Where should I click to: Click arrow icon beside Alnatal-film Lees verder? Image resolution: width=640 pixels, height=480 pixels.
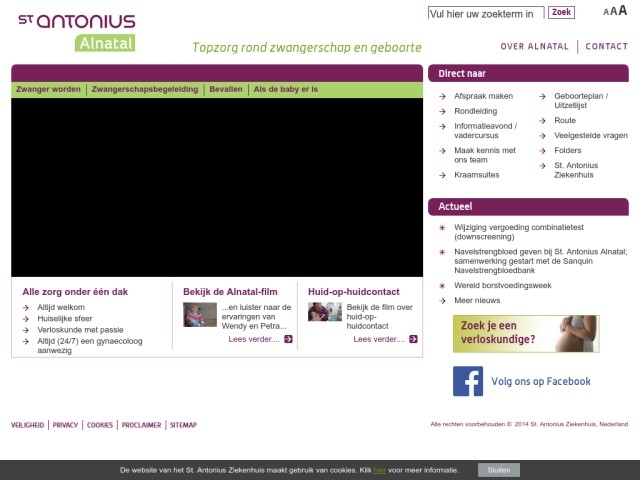[x=288, y=339]
